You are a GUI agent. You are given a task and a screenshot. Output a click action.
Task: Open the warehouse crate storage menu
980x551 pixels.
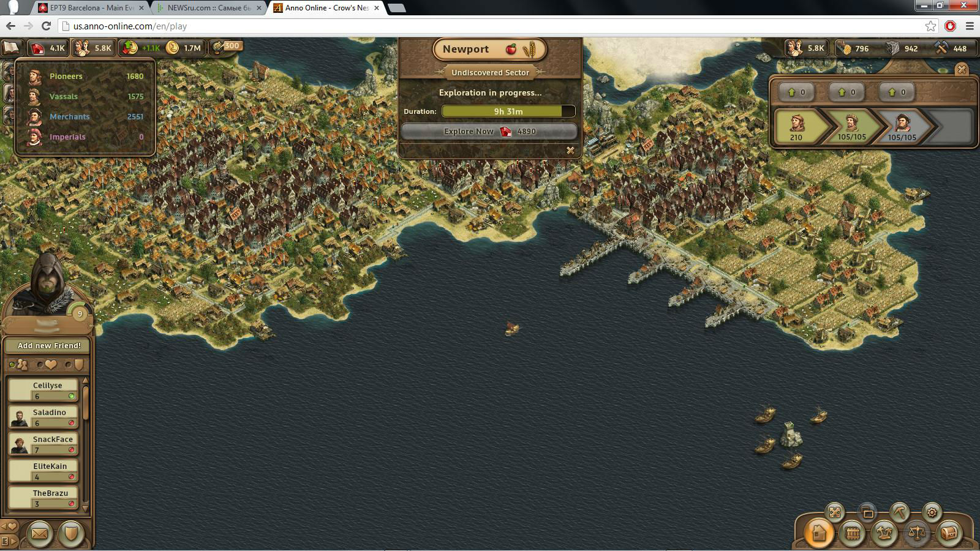point(852,533)
